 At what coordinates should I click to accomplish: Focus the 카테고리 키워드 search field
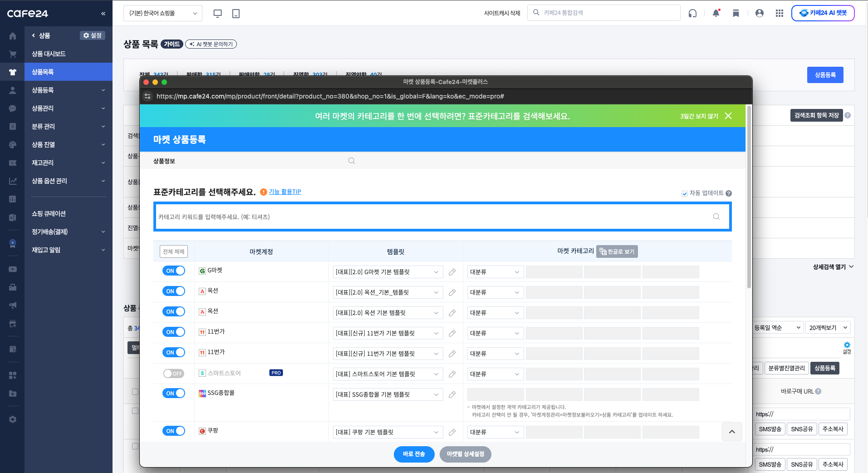[x=442, y=217]
